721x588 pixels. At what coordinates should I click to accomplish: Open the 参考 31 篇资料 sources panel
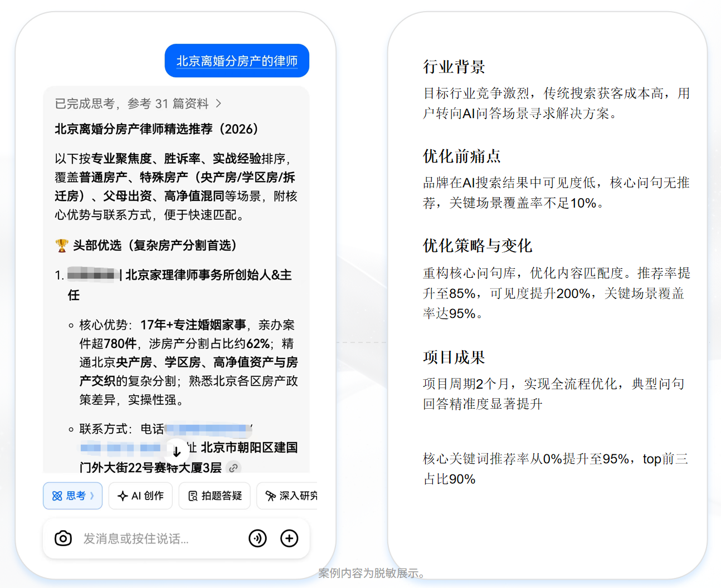coord(135,103)
